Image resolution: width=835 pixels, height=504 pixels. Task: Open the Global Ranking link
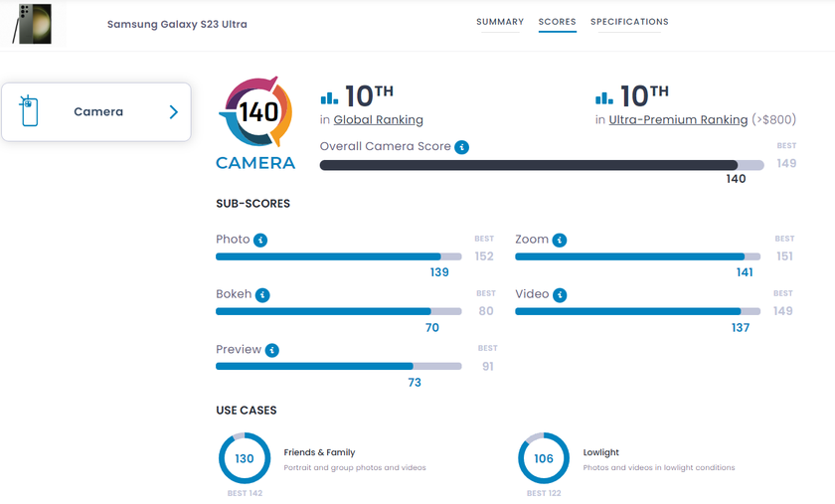coord(378,120)
